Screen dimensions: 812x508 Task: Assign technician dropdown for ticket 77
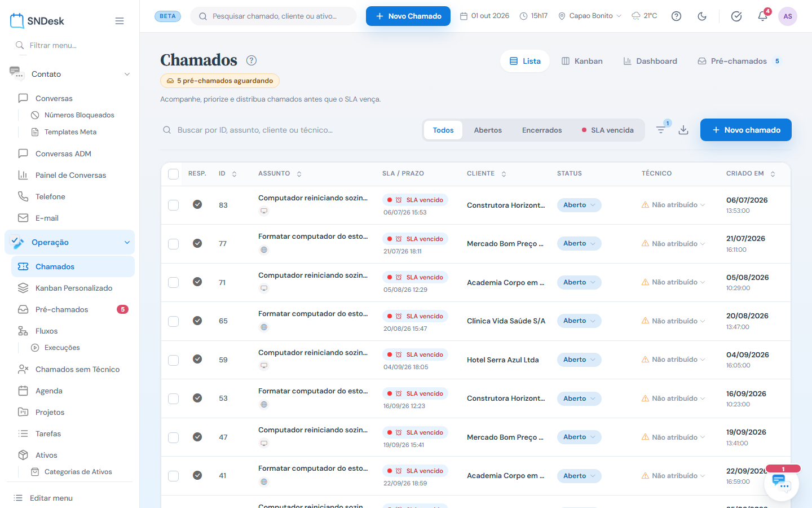[673, 244]
